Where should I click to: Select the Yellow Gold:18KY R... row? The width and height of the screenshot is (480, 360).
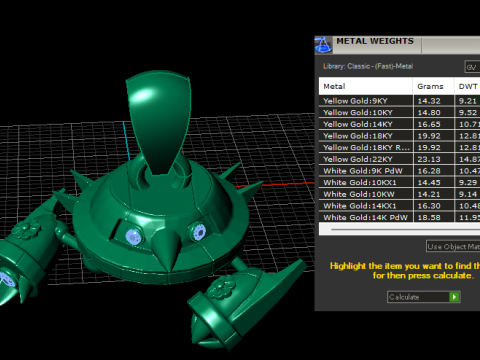pos(399,148)
